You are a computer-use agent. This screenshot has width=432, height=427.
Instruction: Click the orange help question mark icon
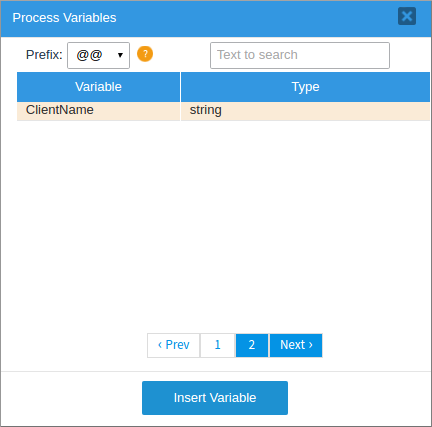point(145,54)
